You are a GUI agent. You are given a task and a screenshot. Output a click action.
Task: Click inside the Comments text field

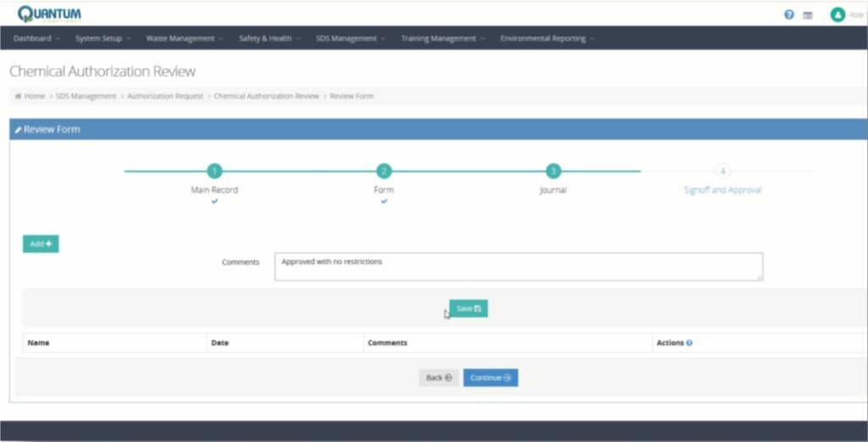coord(518,267)
